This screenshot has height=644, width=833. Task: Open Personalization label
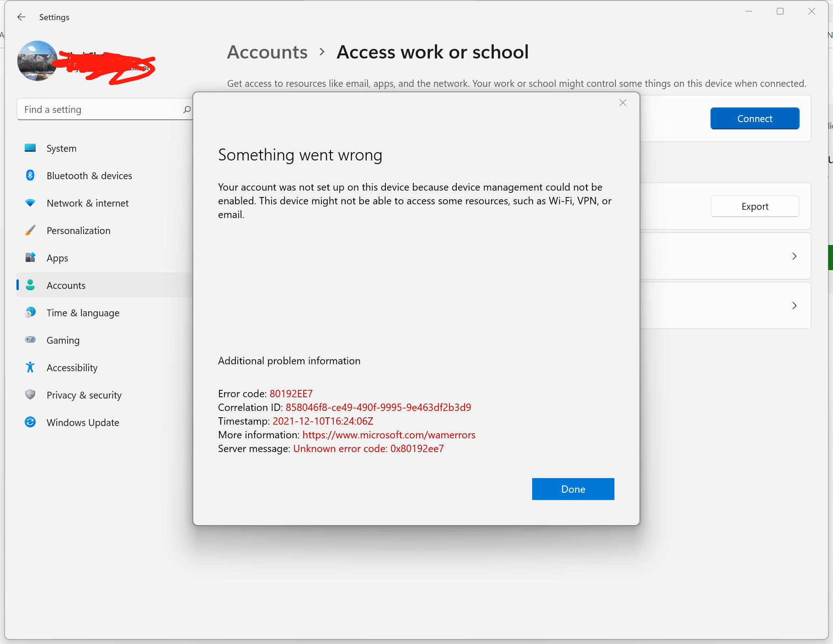click(x=79, y=231)
